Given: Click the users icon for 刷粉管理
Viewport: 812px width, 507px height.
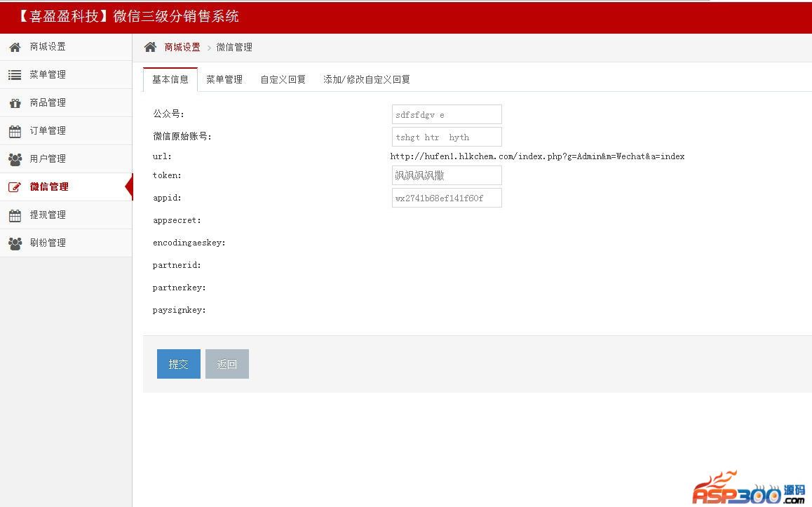Looking at the screenshot, I should (x=15, y=243).
